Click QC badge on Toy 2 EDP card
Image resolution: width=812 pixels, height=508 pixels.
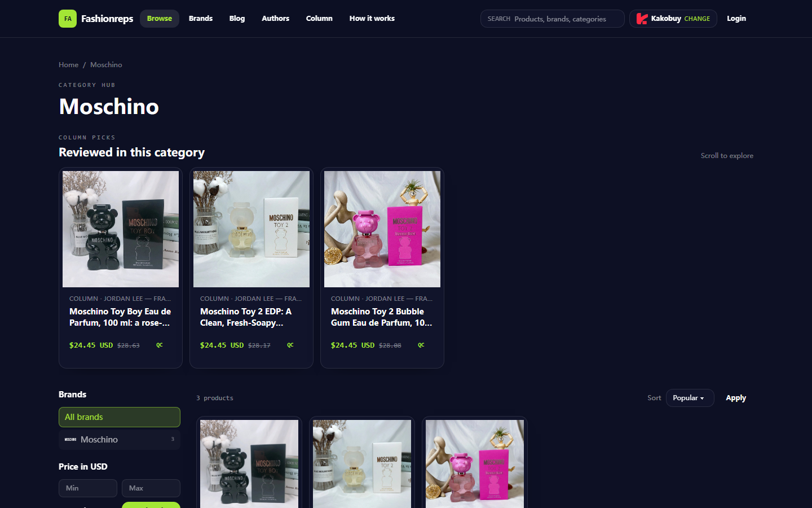pos(290,345)
